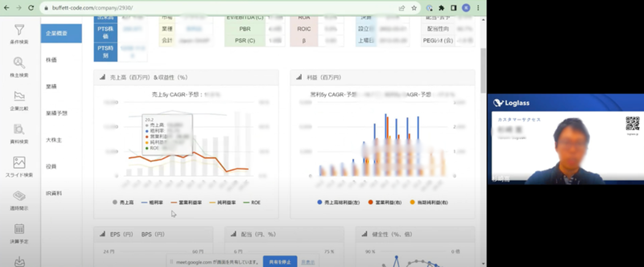Toggle 売上高 series in chart legend
The image size is (644, 267).
point(123,202)
